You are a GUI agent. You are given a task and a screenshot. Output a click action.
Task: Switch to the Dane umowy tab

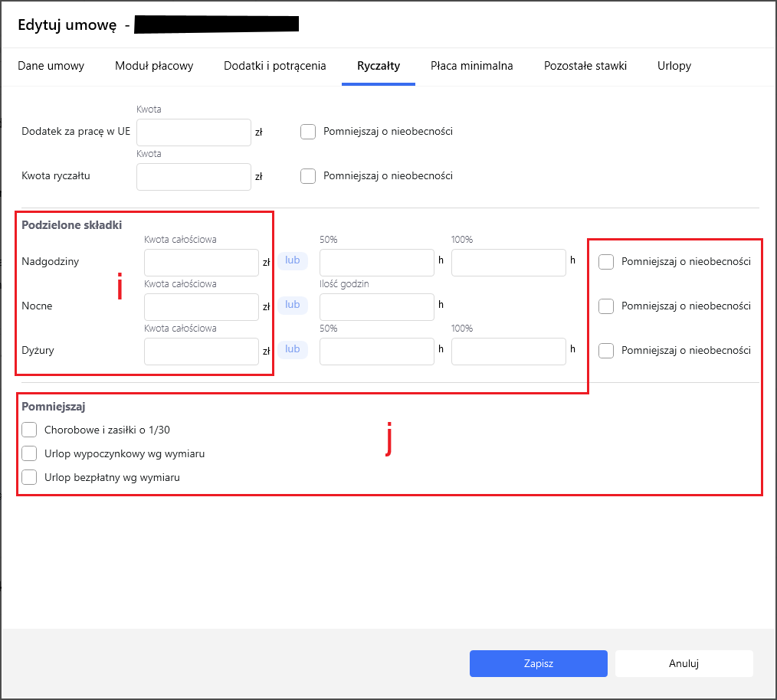point(51,66)
